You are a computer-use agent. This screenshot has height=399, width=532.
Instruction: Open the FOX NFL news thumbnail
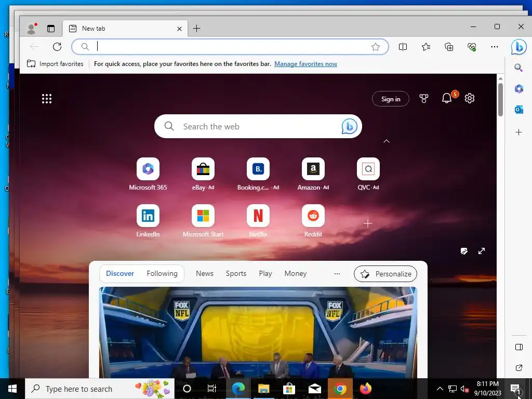pos(258,332)
